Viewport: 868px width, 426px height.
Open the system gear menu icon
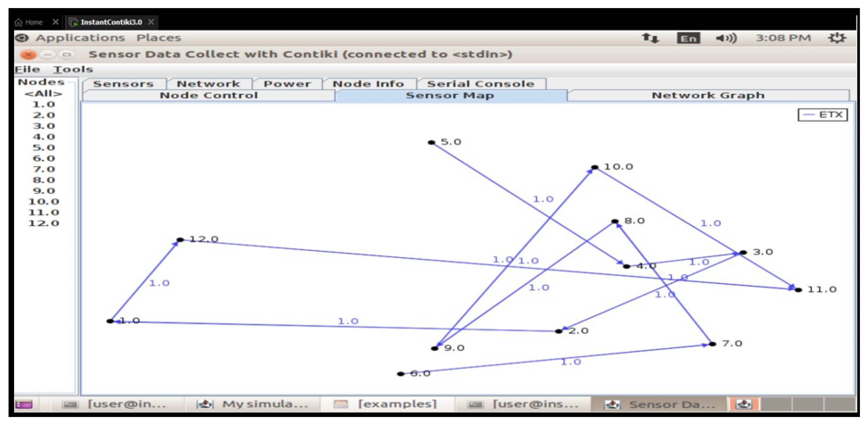tap(837, 38)
